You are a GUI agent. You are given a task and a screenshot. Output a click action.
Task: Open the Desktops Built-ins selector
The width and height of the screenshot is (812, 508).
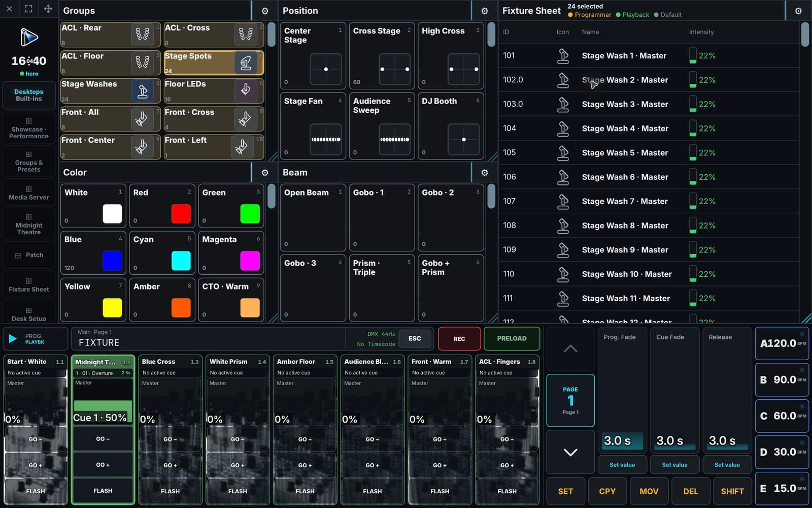[29, 95]
